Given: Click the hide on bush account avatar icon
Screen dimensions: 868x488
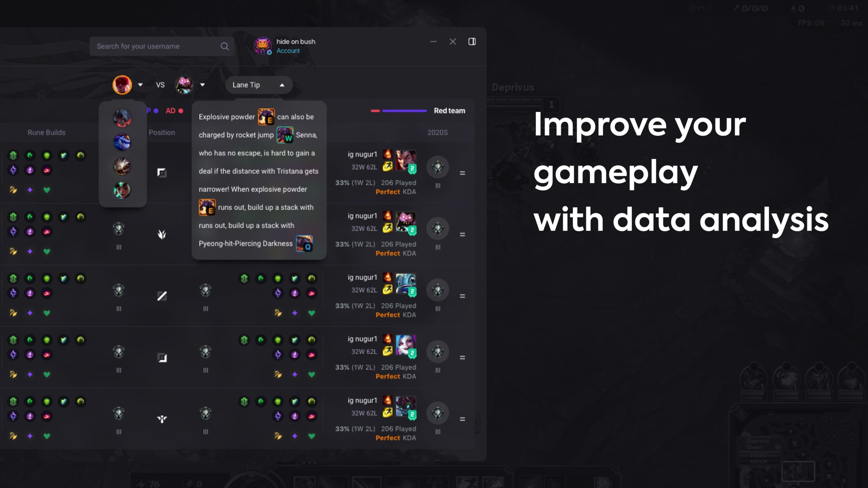Looking at the screenshot, I should pos(261,45).
